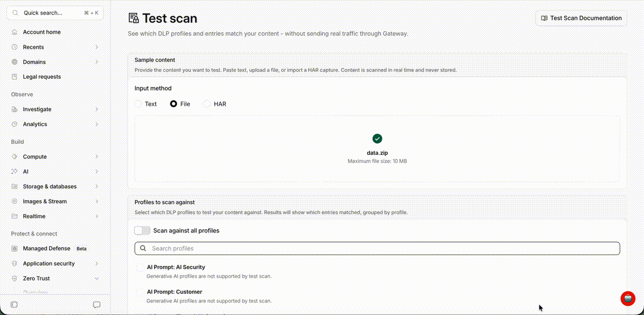The image size is (644, 315).
Task: Click the Analytics pie chart icon
Action: point(14,124)
